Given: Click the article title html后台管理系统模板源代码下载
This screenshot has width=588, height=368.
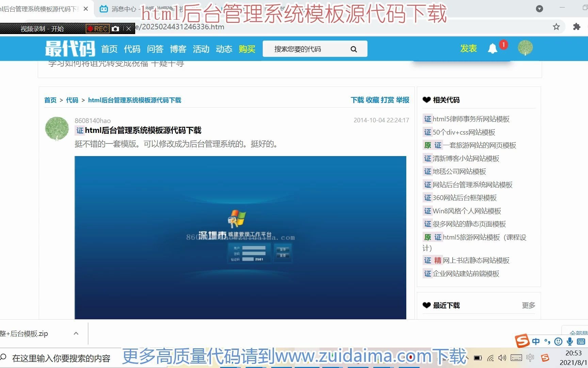Looking at the screenshot, I should pos(143,130).
